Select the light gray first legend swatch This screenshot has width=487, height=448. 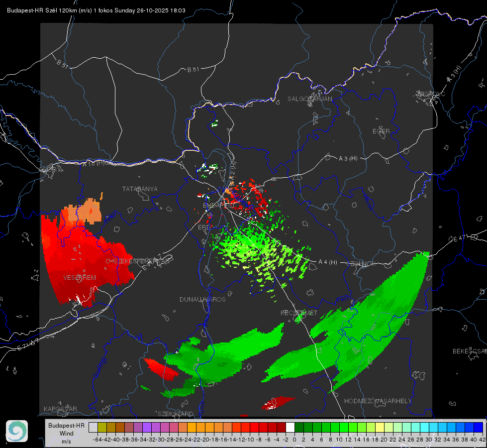pos(93,428)
